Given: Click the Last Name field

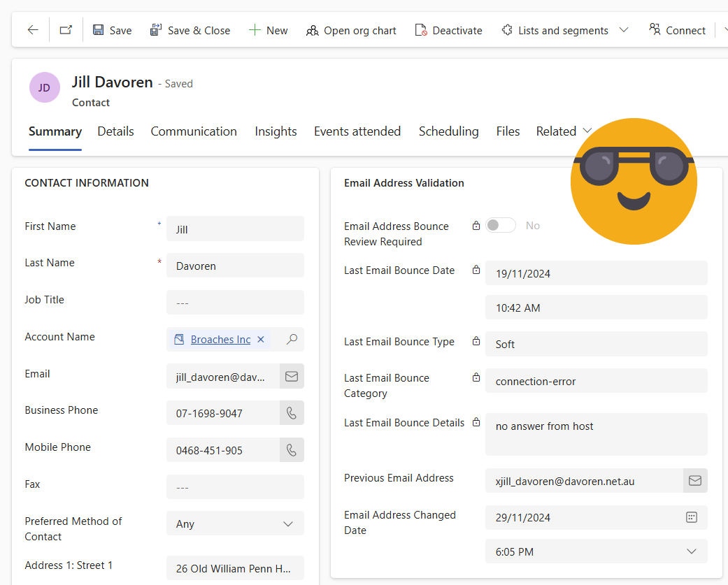Looking at the screenshot, I should 235,266.
